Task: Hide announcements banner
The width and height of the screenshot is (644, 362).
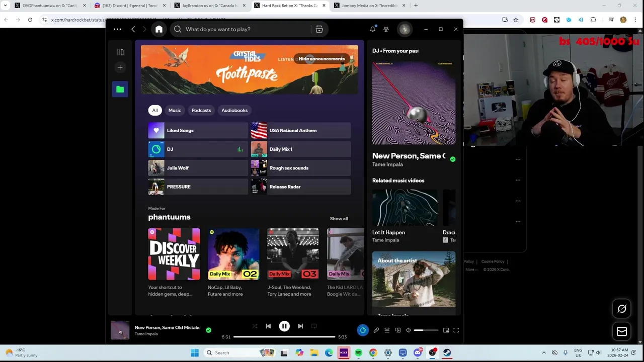Action: point(321,59)
